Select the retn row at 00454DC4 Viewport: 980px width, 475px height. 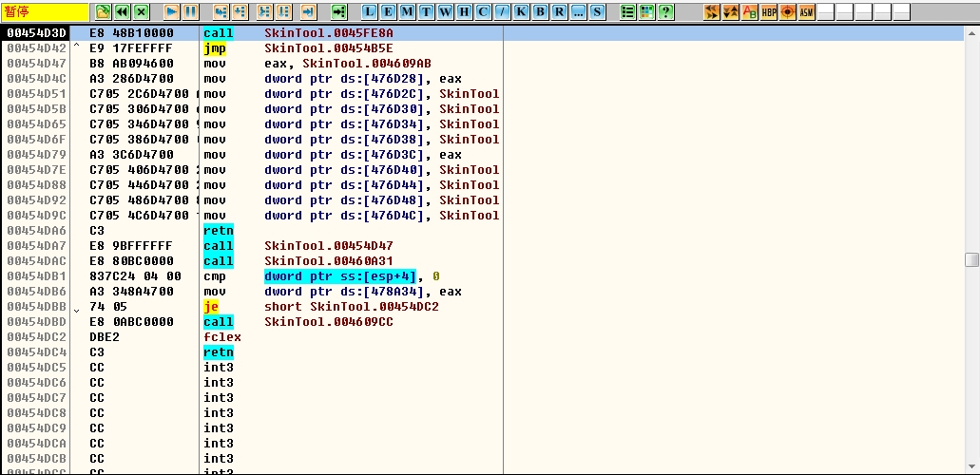click(483, 351)
